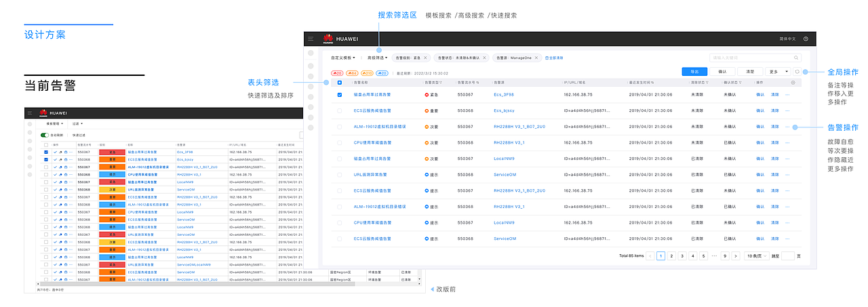Click sort icon on 告警流水号 column
The image size is (868, 307).
tap(477, 83)
